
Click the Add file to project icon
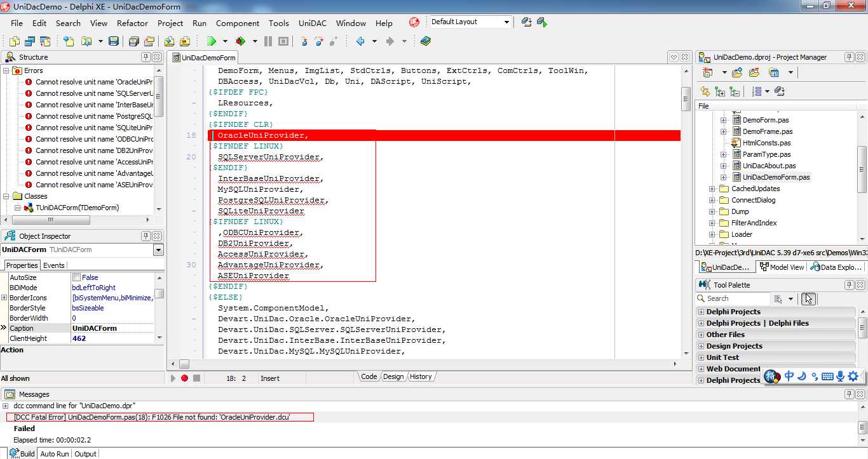(x=170, y=41)
